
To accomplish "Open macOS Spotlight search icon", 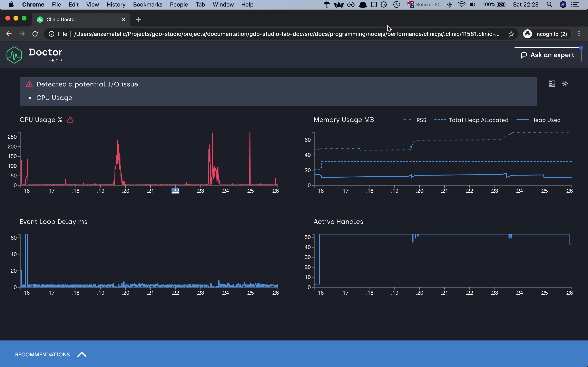I will coord(549,5).
